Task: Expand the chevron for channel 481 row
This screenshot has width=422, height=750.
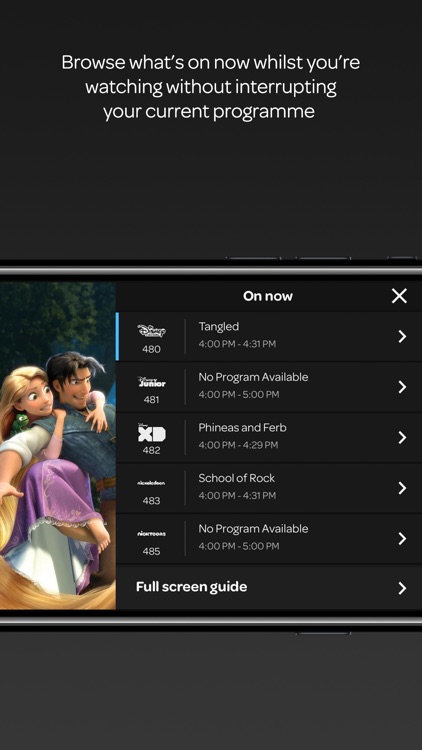Action: coord(402,387)
